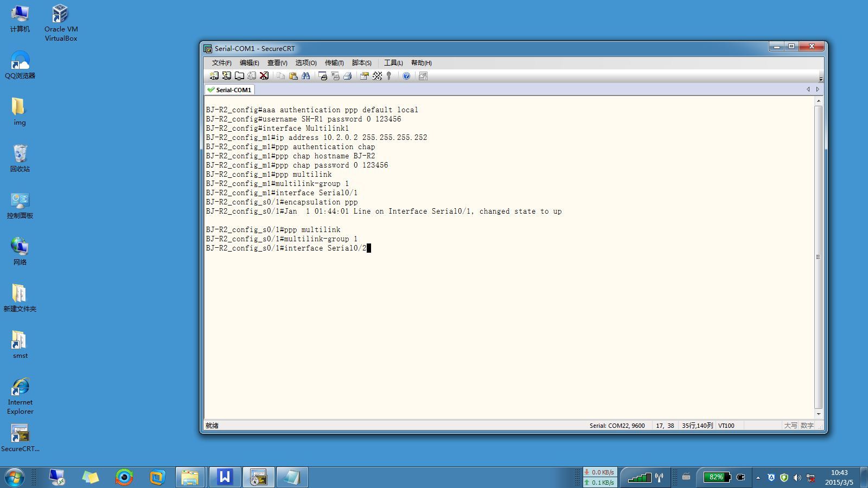The height and width of the screenshot is (488, 868).
Task: Open Session Options toolbar icon
Action: 365,76
